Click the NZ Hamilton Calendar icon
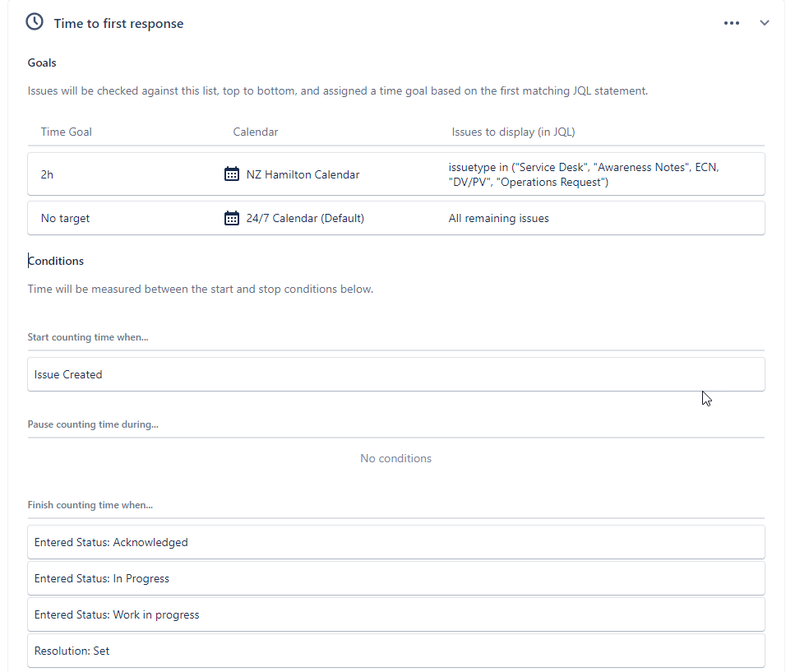The image size is (786, 672). point(232,174)
